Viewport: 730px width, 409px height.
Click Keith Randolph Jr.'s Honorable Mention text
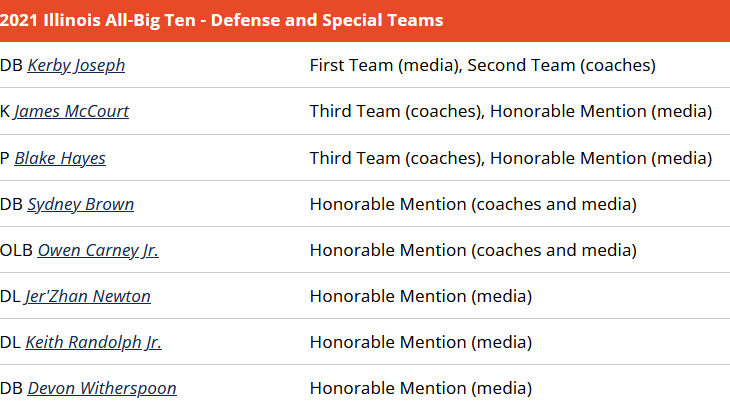pos(420,342)
